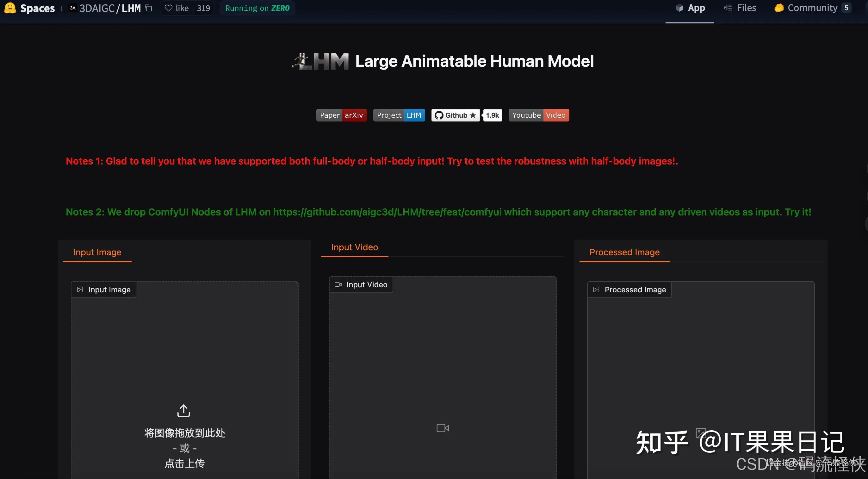This screenshot has width=868, height=479.
Task: Open the arXiv paper link
Action: tap(354, 115)
